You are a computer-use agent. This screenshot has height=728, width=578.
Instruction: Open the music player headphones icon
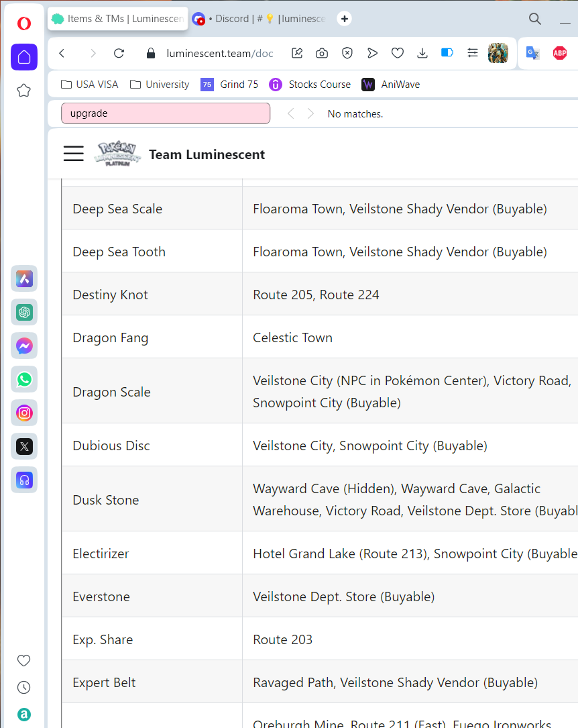(24, 480)
